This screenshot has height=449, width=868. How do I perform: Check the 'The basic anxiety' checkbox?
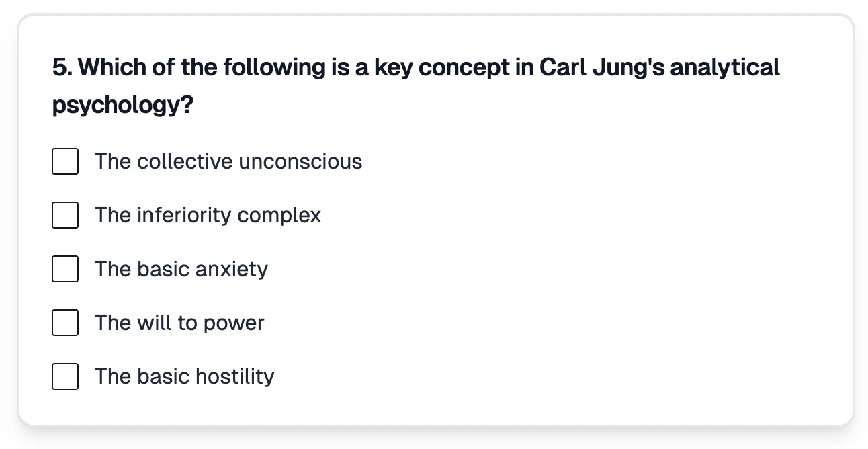point(64,269)
